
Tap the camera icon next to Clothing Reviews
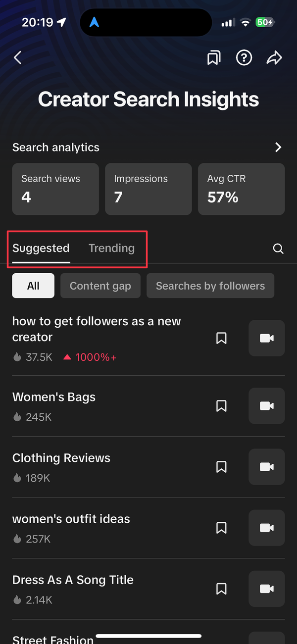[267, 467]
